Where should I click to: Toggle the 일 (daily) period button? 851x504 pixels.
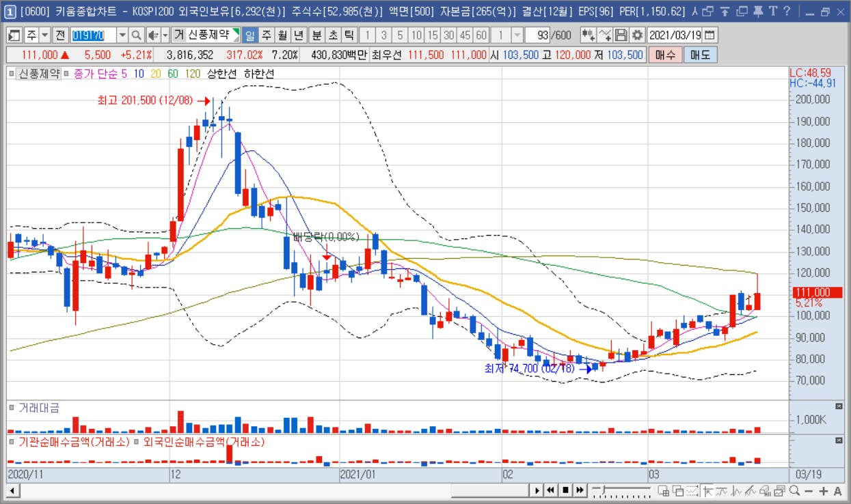click(250, 35)
